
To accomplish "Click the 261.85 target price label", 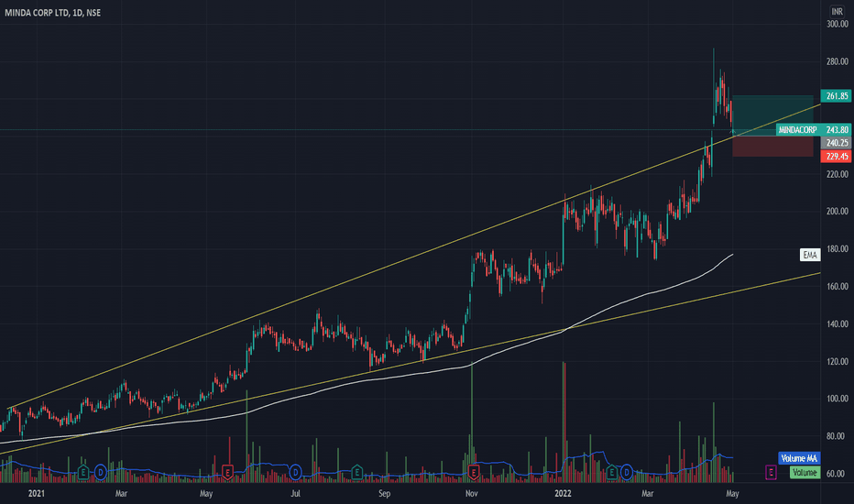I will (836, 96).
